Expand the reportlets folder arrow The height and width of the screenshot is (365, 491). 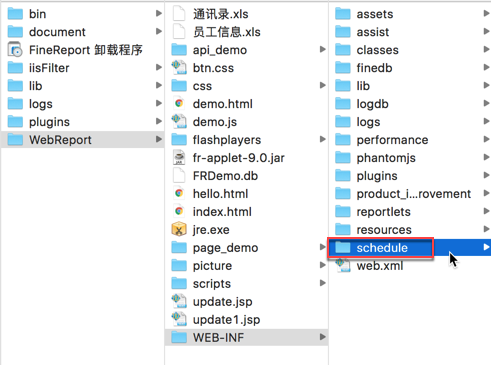[486, 211]
